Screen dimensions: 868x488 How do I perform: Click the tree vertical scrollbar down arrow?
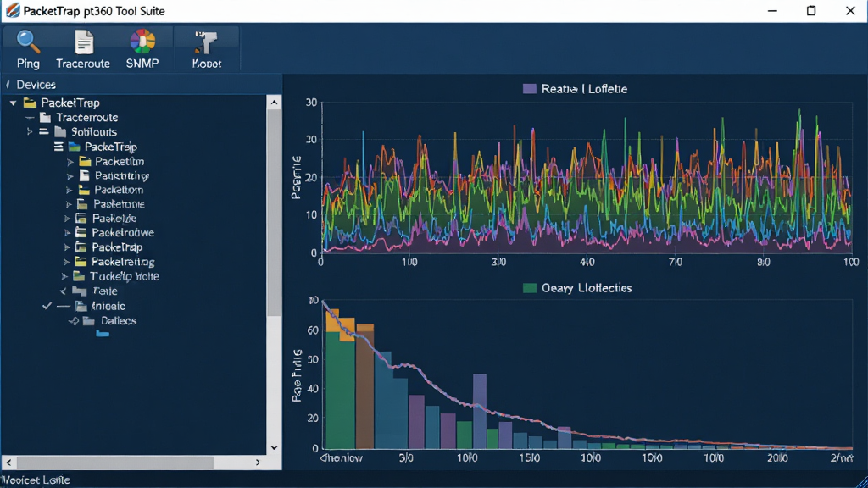tap(274, 447)
